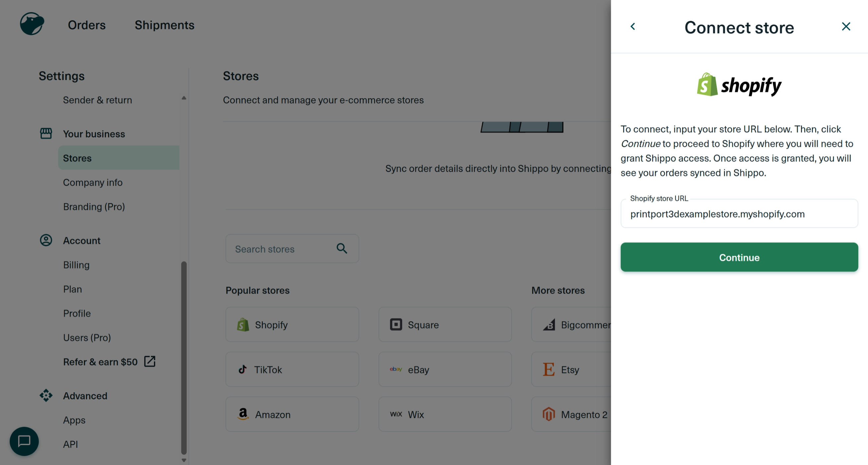The image size is (868, 465).
Task: Open Branding (Pro) settings
Action: pos(94,206)
